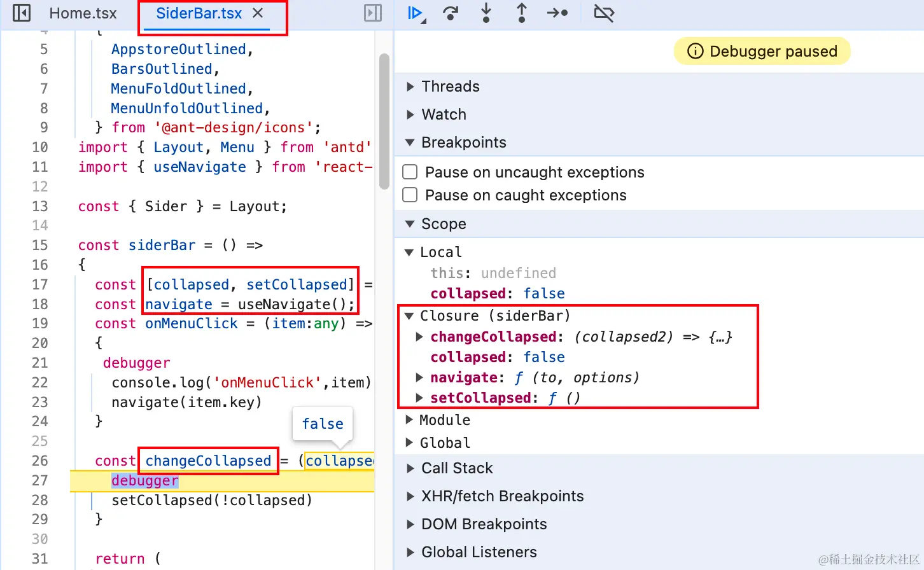
Task: Click MenuFoldOutlined on line 7
Action: [178, 88]
